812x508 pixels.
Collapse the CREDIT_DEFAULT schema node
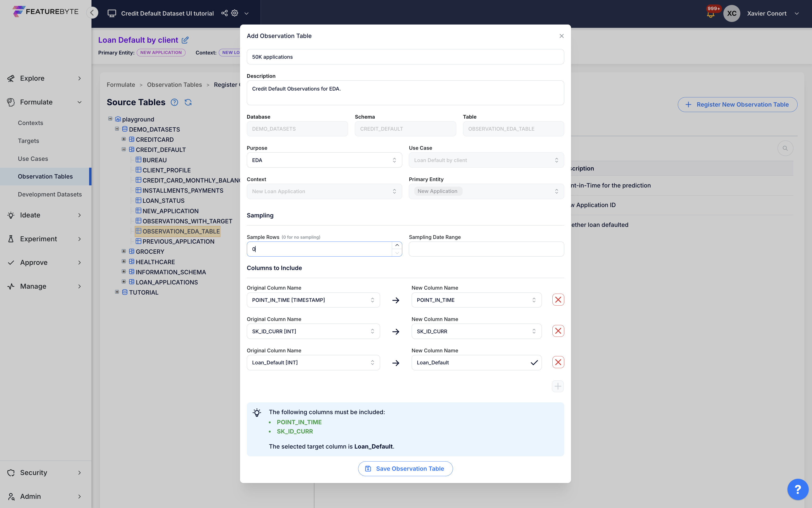tap(124, 149)
